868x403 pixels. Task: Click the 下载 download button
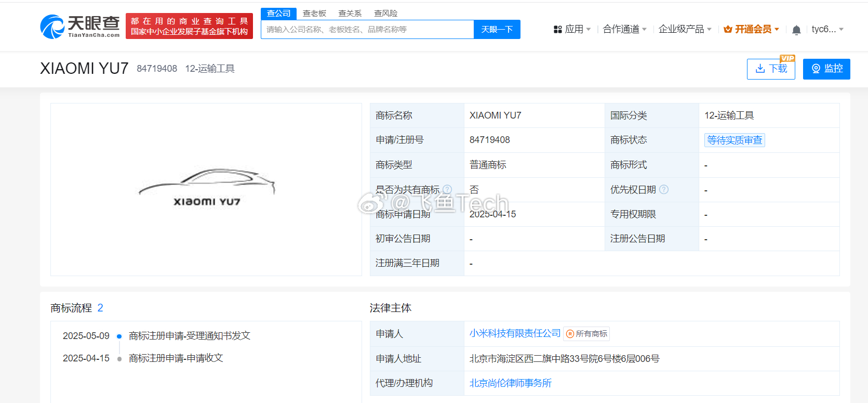click(x=771, y=69)
